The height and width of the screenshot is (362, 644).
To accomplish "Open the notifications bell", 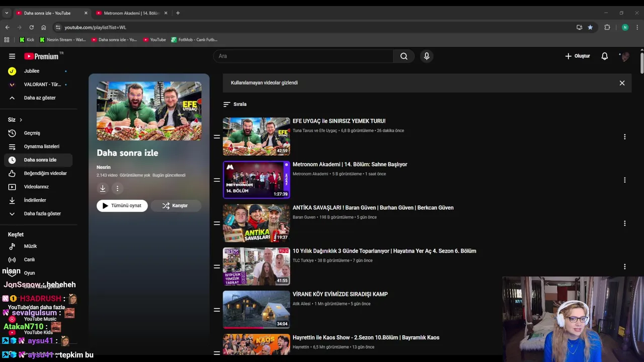I will [x=604, y=56].
